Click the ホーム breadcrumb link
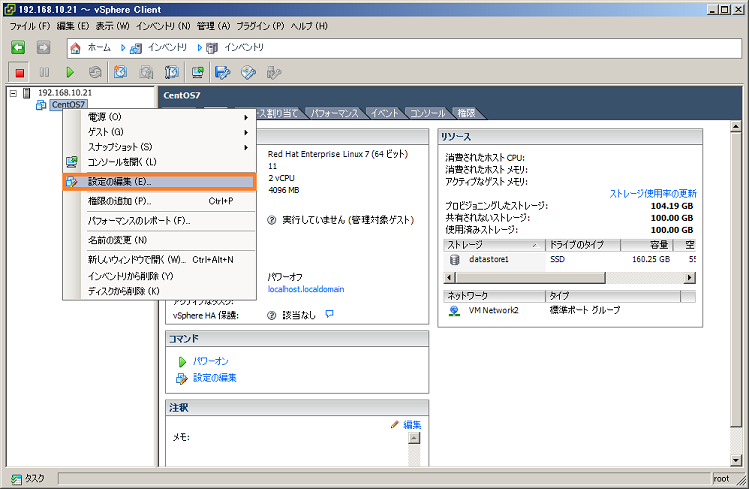The image size is (749, 489). coord(99,48)
